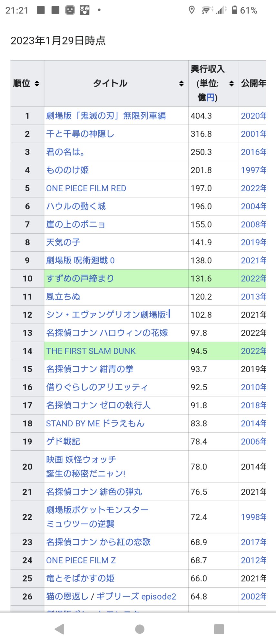276x644 pixels.
Task: Open the 2020年 year link
Action: [x=253, y=116]
